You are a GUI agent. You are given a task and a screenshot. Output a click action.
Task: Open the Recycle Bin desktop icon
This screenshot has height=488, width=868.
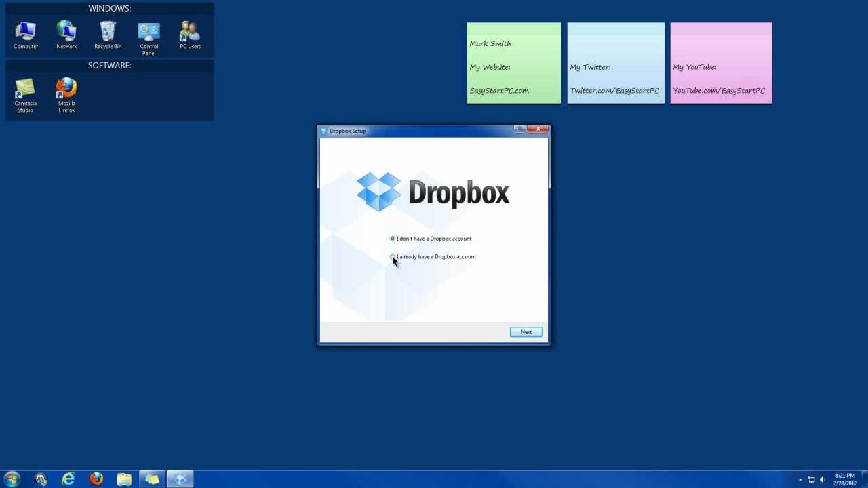click(108, 35)
